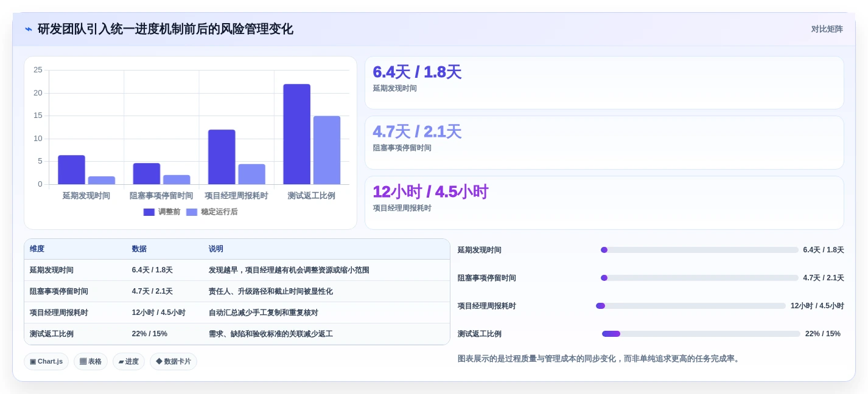The height and width of the screenshot is (394, 868).
Task: Click the 测试返工比例 table row label
Action: point(52,334)
